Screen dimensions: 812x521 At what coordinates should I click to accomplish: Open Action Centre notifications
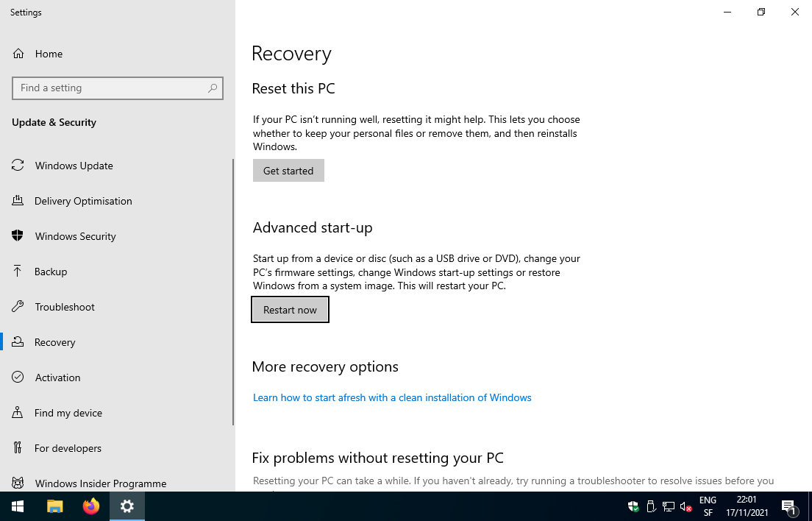click(791, 507)
